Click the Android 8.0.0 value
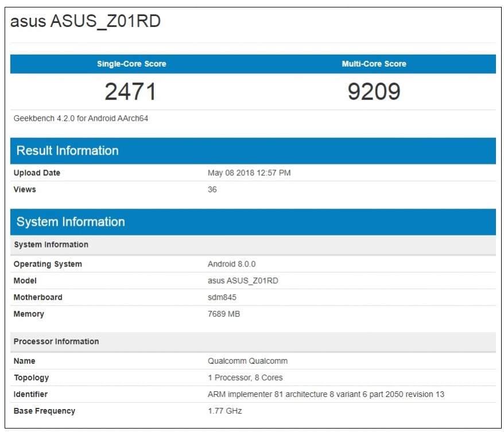504x432 pixels. click(231, 264)
